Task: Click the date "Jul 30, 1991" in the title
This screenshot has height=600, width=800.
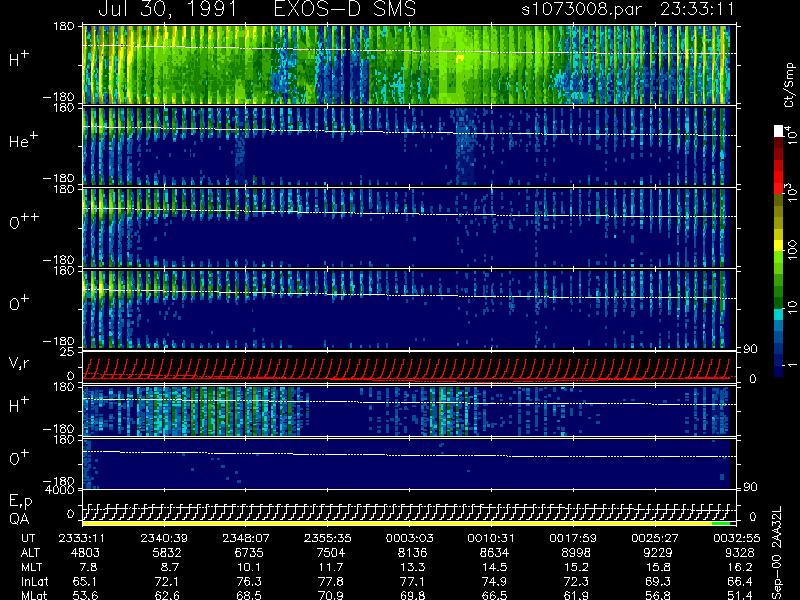Action: tap(167, 9)
